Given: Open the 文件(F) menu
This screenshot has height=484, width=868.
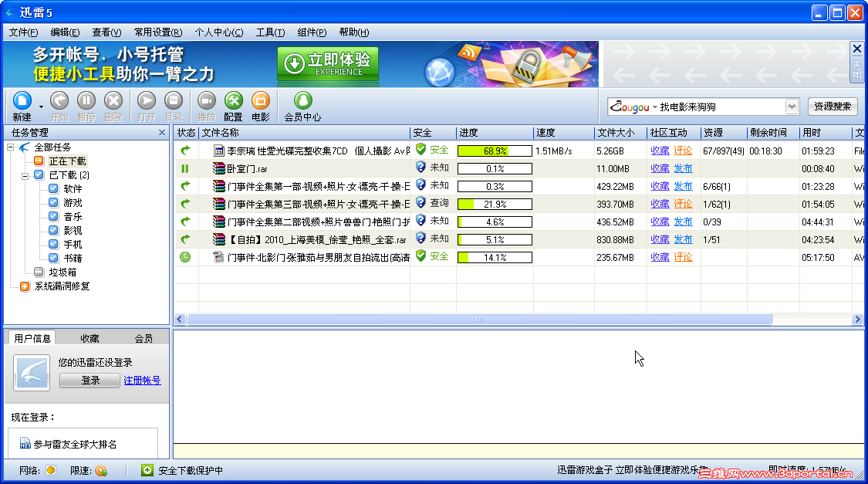Looking at the screenshot, I should tap(23, 32).
